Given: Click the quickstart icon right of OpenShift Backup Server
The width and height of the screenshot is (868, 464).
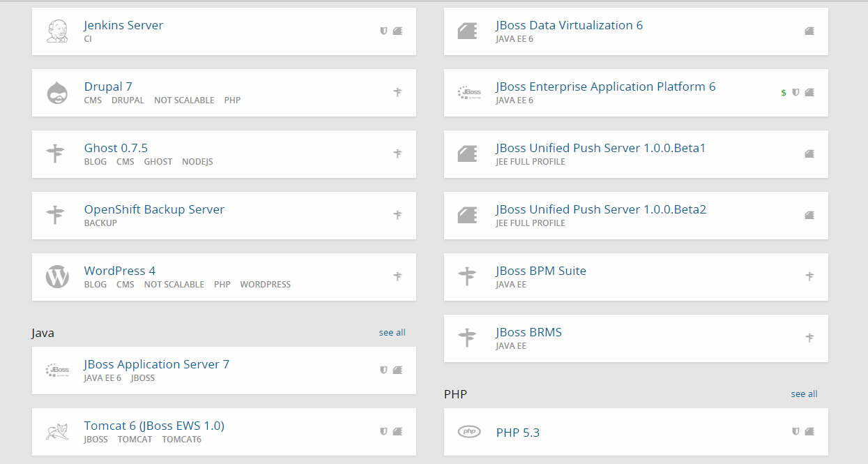Looking at the screenshot, I should coord(397,215).
